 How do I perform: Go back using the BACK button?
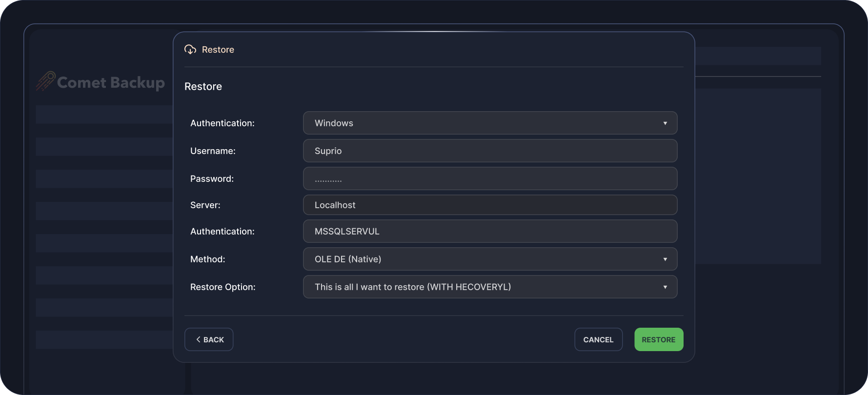coord(209,340)
